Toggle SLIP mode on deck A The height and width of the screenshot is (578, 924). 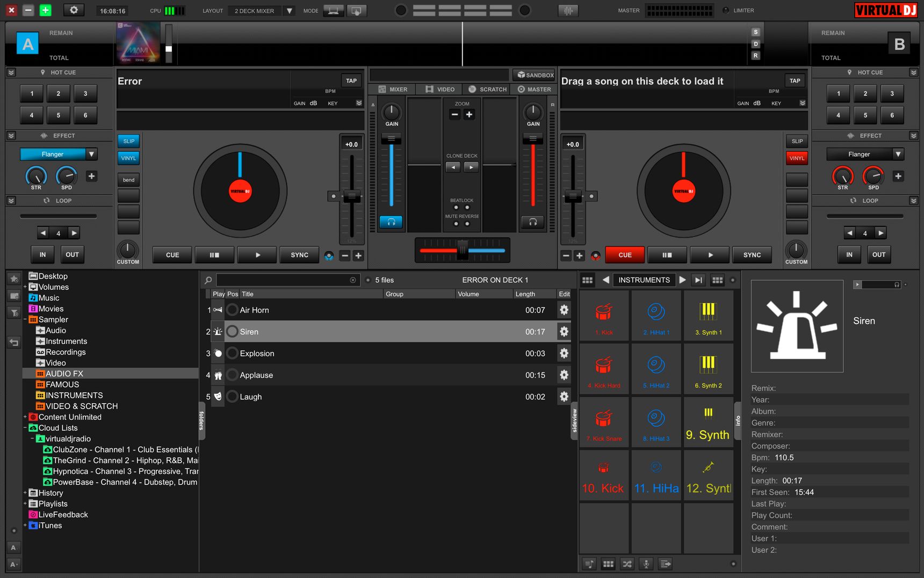pos(129,141)
